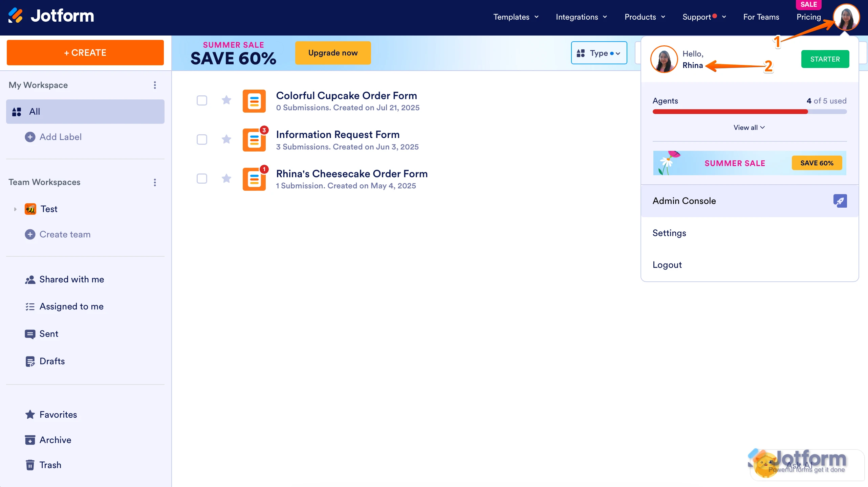Expand the Templates dropdown menu

pyautogui.click(x=516, y=17)
